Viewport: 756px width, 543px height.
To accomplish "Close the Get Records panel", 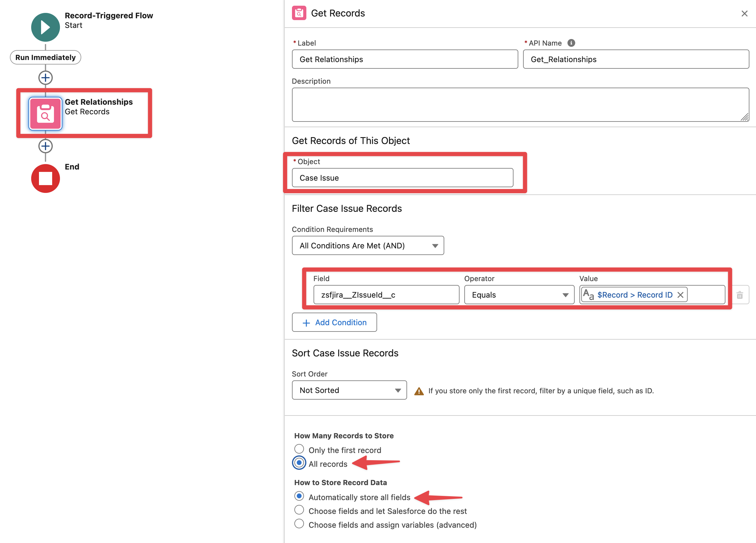I will tap(744, 13).
